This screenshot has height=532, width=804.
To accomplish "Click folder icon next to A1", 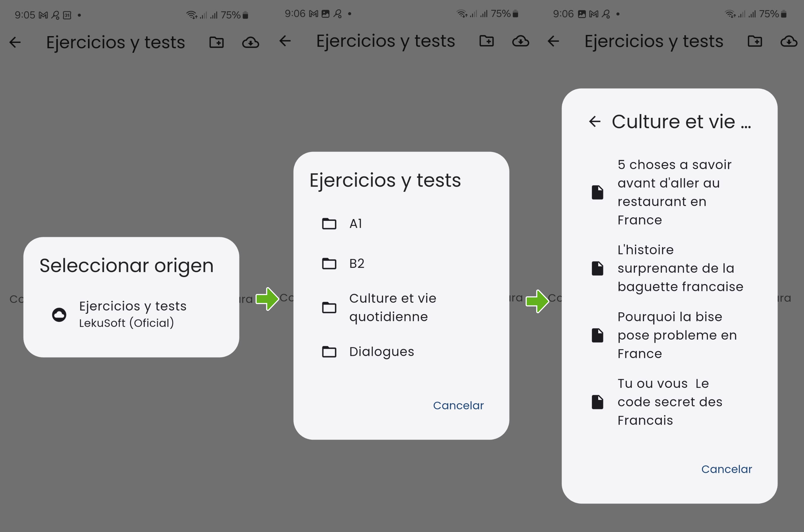I will [x=329, y=224].
